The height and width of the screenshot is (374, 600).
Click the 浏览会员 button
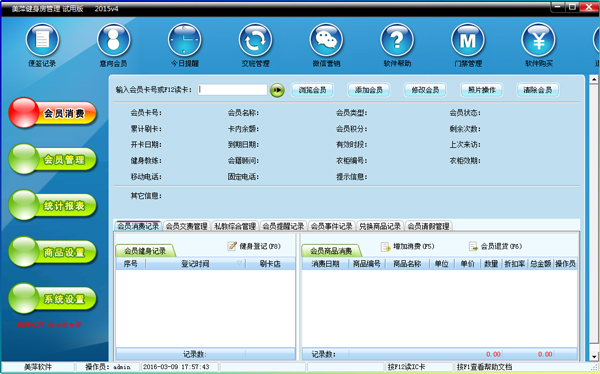coord(312,90)
